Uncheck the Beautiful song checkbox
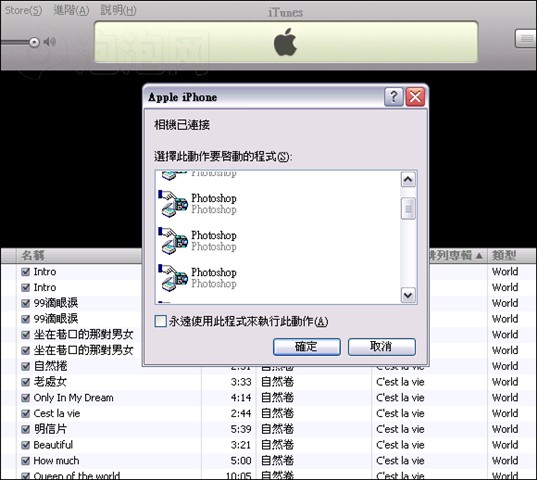The width and height of the screenshot is (537, 480). point(25,445)
